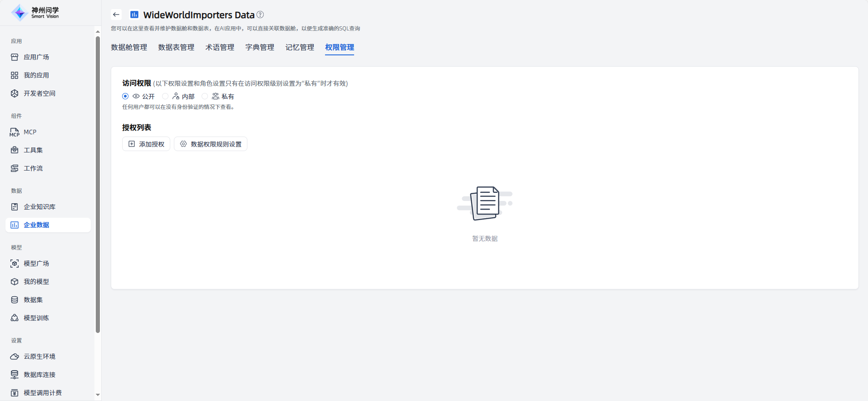Open 模型广场 in the sidebar

click(x=36, y=264)
